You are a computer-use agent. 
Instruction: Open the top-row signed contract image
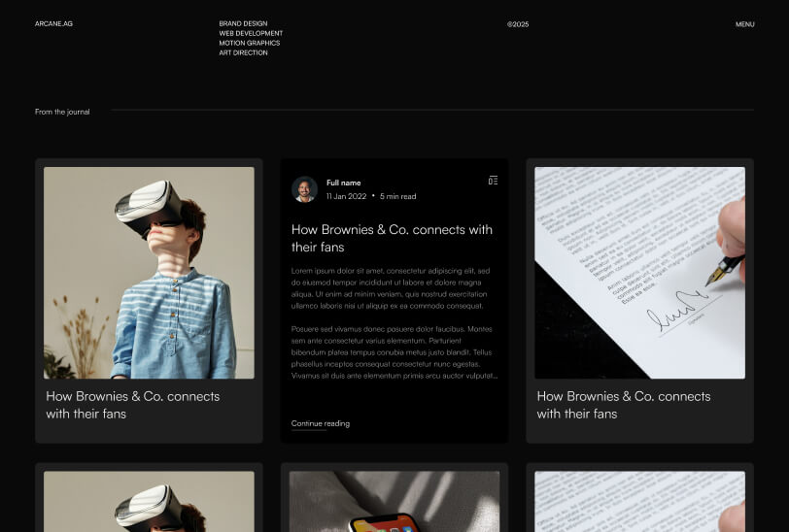(x=639, y=272)
